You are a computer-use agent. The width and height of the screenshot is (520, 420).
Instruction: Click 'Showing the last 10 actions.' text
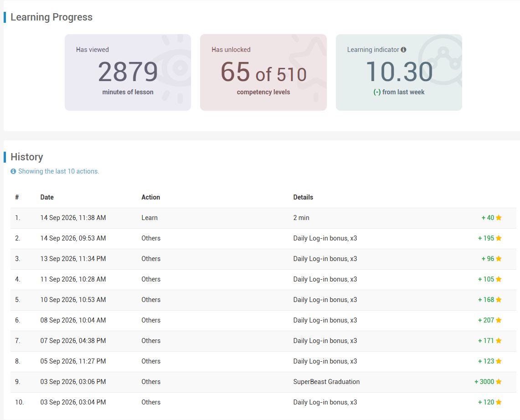click(59, 171)
